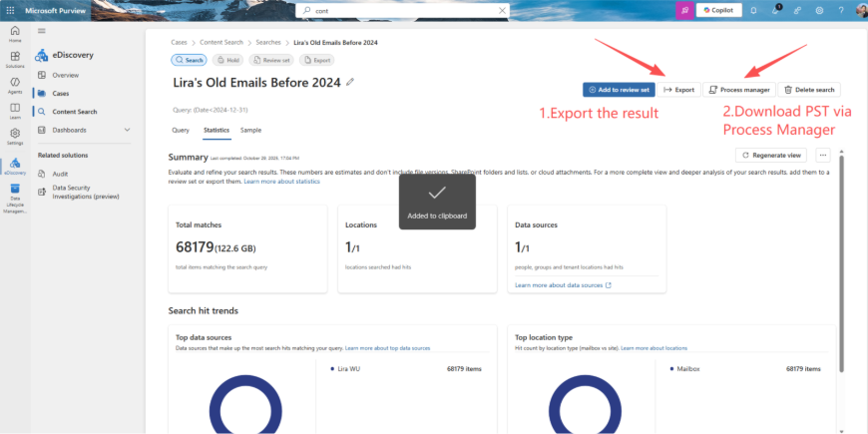The width and height of the screenshot is (868, 434).
Task: Open Content Search in eDiscovery navigation
Action: [74, 112]
